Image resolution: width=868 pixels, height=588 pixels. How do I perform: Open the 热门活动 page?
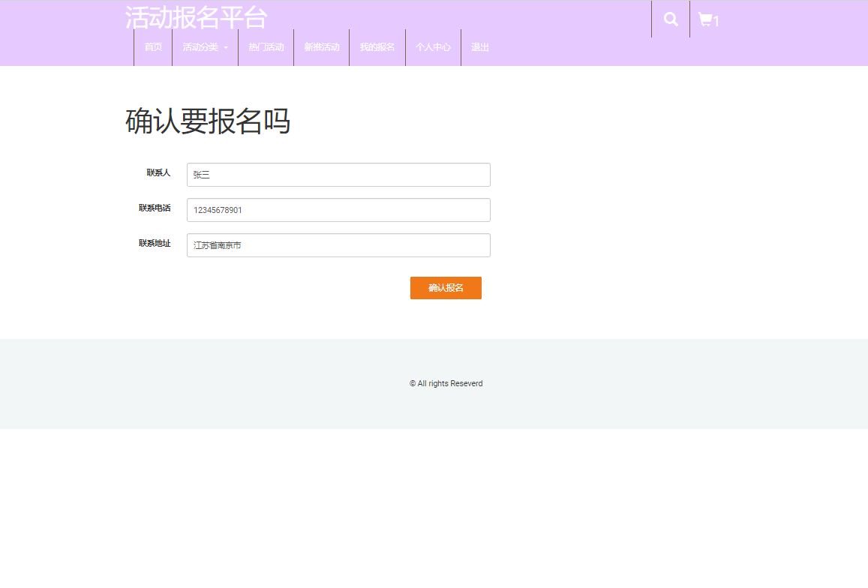click(x=266, y=47)
